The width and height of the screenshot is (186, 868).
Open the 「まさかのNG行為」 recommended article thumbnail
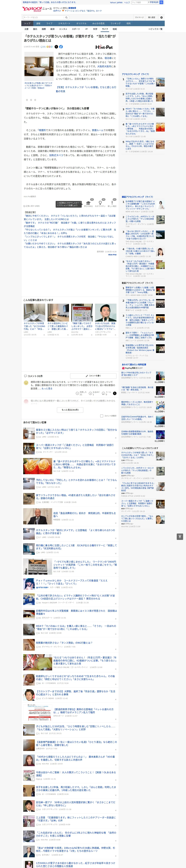pyautogui.click(x=34, y=312)
